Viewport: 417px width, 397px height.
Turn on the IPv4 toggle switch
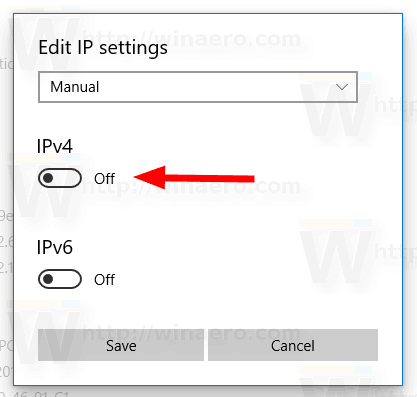pos(60,178)
